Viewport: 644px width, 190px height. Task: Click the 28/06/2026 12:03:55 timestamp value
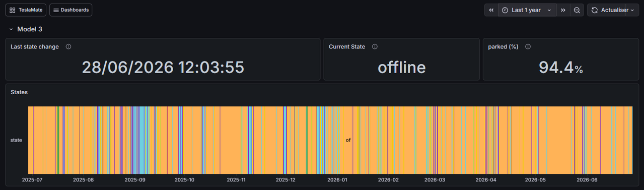tap(163, 67)
